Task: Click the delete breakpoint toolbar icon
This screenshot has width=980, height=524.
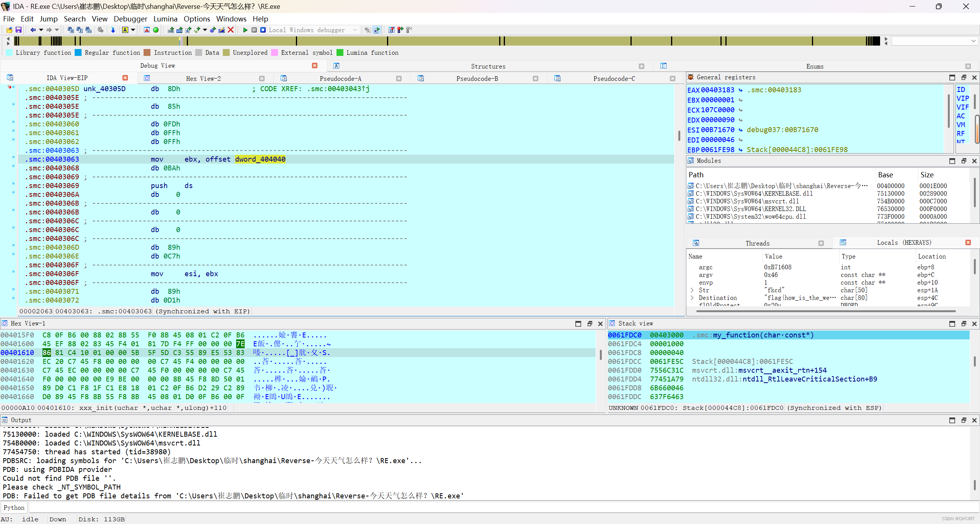Action: [x=409, y=30]
